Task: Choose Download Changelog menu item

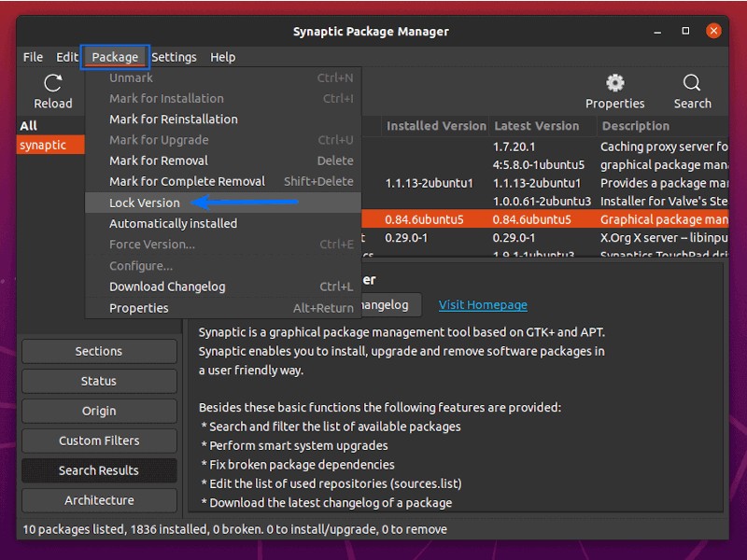Action: tap(167, 287)
